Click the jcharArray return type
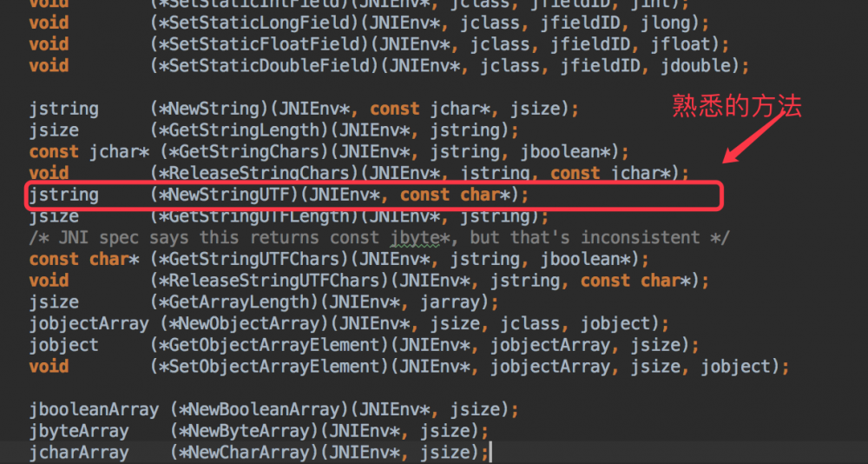868x464 pixels. point(79,453)
